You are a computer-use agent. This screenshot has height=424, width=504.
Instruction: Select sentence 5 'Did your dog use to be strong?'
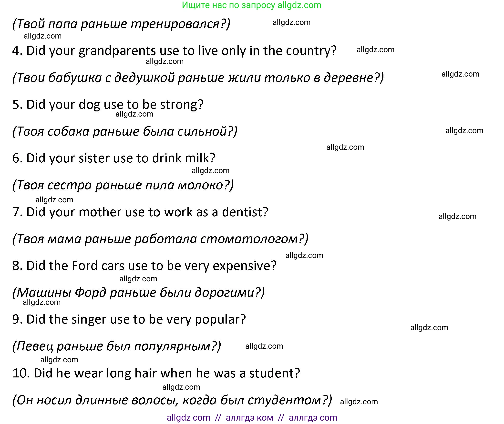[x=108, y=104]
